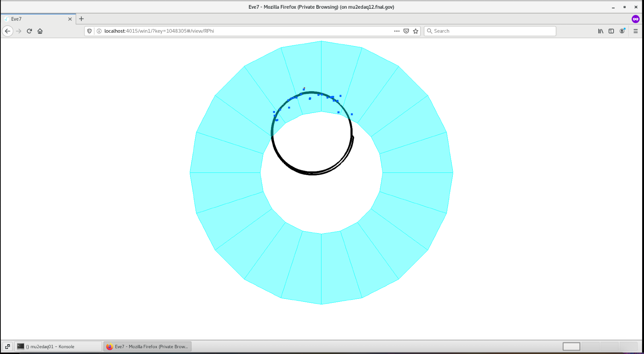
Task: Show site information for localhost
Action: [x=99, y=31]
